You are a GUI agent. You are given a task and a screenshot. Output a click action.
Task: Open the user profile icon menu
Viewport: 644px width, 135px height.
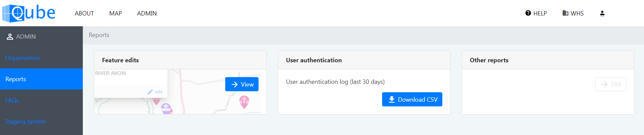pos(602,13)
